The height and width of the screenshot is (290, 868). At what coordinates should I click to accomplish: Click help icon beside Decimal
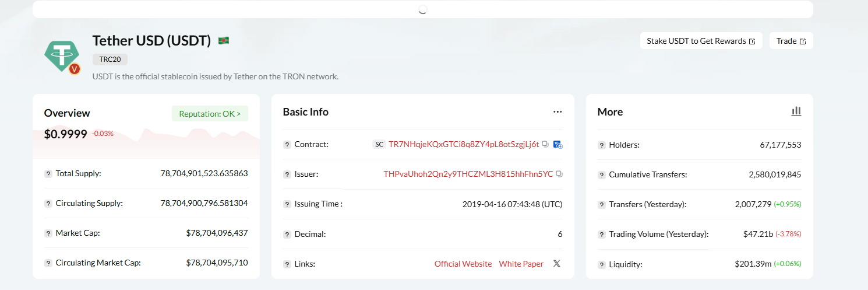(287, 235)
